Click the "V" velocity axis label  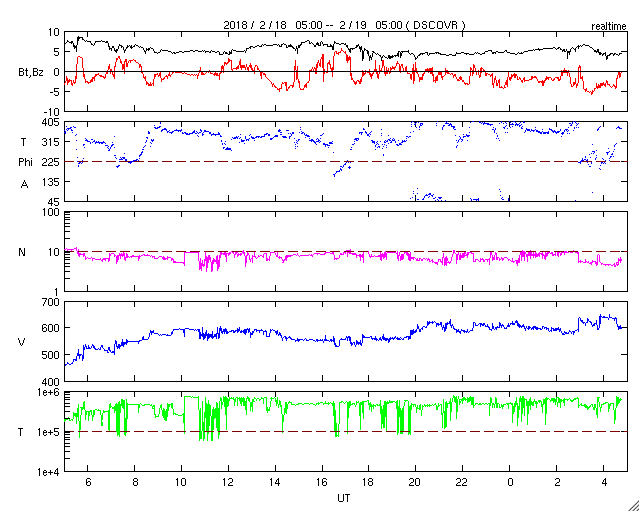[x=22, y=342]
